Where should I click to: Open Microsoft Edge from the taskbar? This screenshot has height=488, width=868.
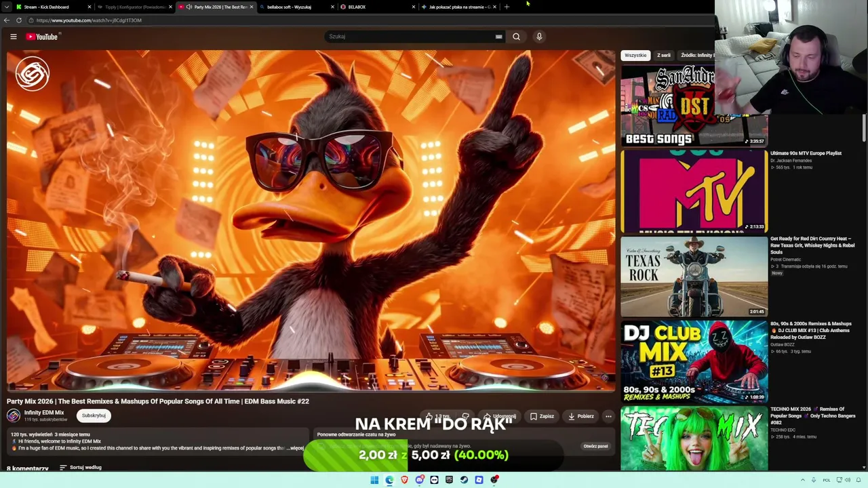click(389, 480)
